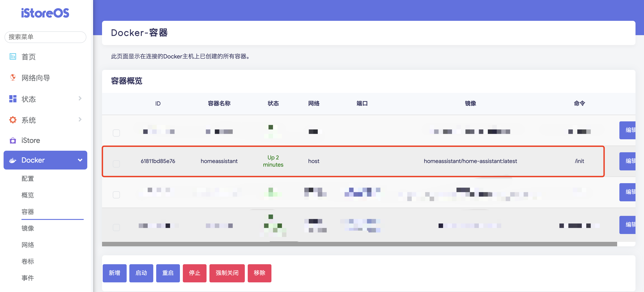Click the home page chart icon
The image size is (644, 292).
click(x=13, y=57)
